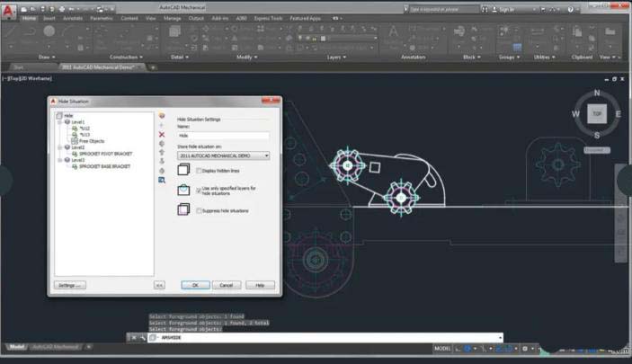Click the AutoCAD application menu logo
The image size is (632, 364).
pos(8,11)
